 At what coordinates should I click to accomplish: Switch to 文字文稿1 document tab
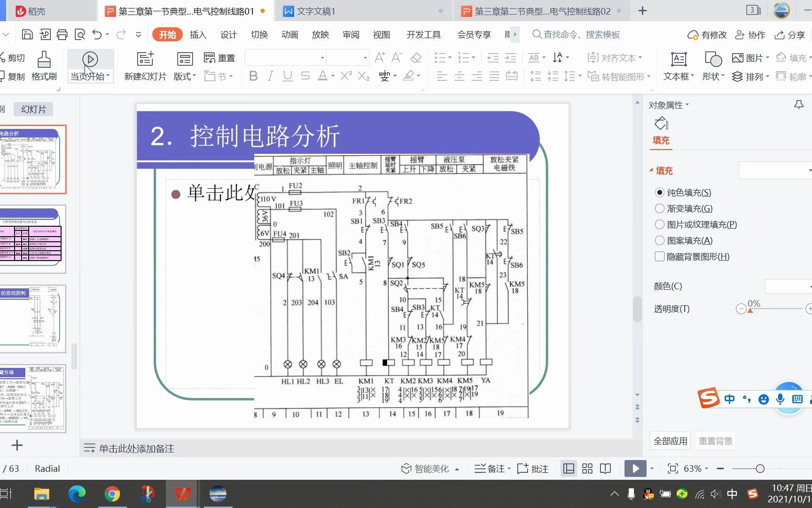pyautogui.click(x=363, y=11)
